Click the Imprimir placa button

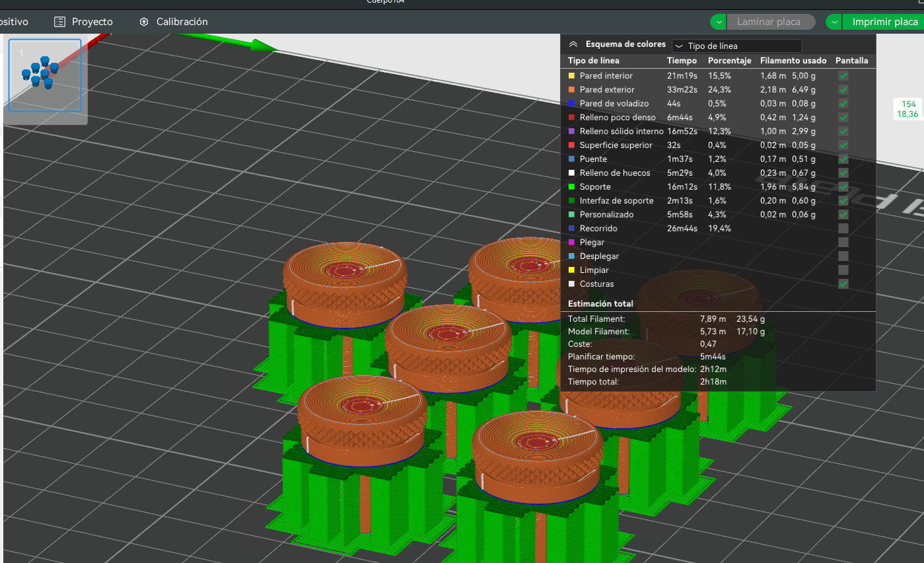tap(884, 22)
